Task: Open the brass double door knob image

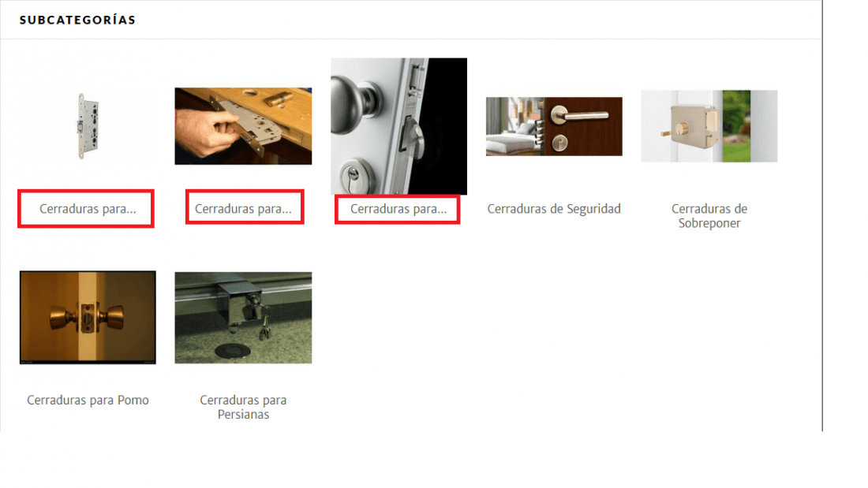Action: pyautogui.click(x=88, y=318)
